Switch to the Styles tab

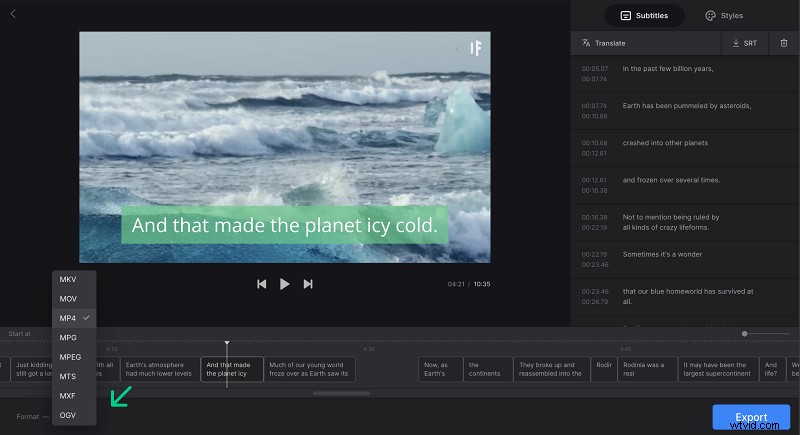click(724, 15)
